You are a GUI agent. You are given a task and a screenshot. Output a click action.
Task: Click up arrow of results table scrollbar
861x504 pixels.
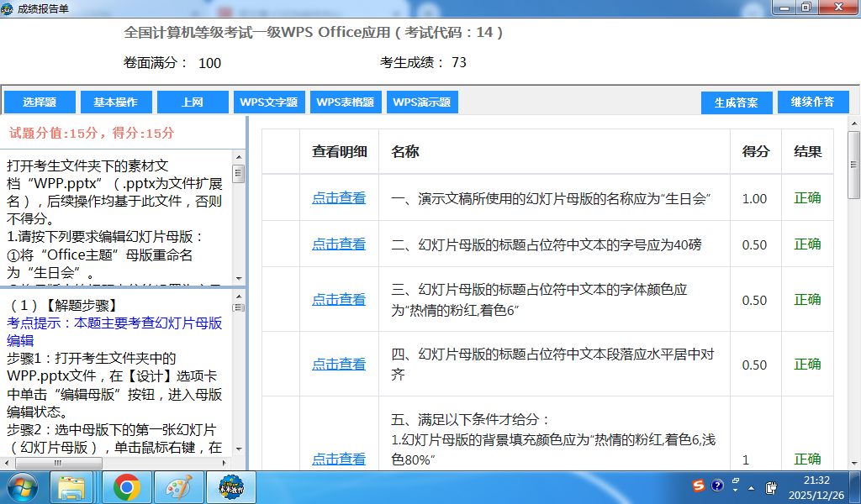(x=853, y=124)
